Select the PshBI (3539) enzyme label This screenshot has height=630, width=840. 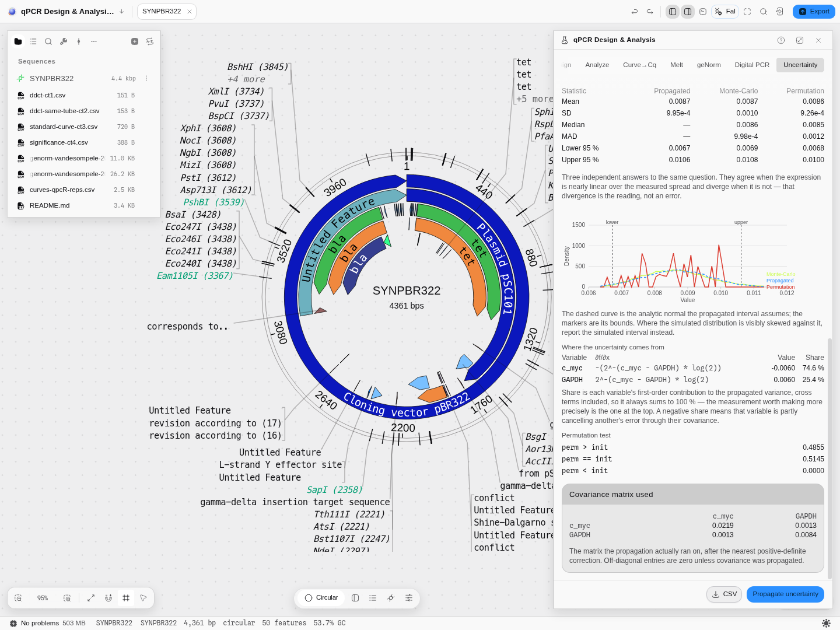coord(213,202)
